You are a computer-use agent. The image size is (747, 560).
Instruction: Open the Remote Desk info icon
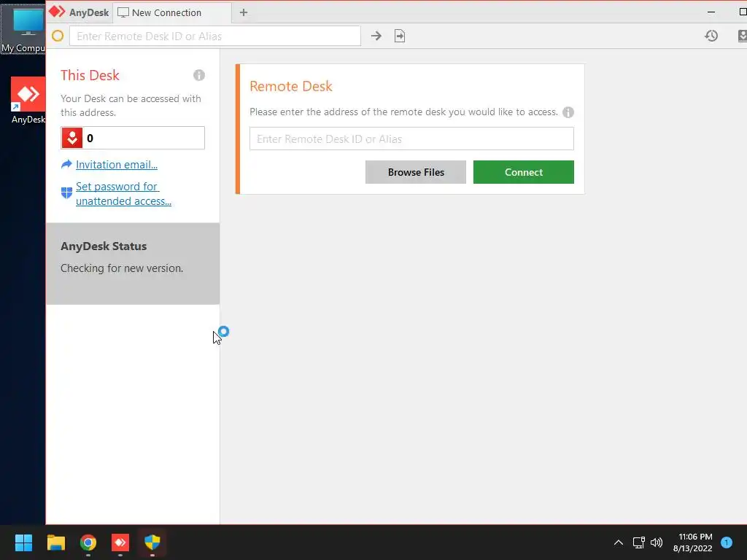tap(568, 112)
